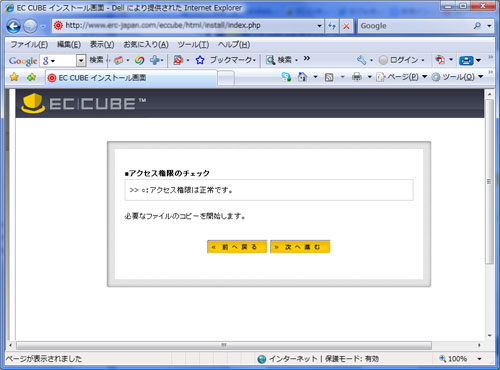Click the 前へ戻る button

tap(237, 247)
